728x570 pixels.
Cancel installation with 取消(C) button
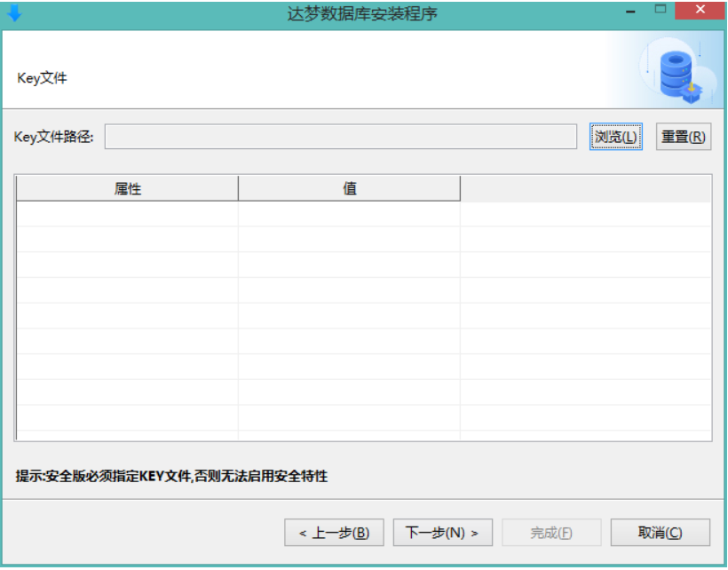point(661,533)
